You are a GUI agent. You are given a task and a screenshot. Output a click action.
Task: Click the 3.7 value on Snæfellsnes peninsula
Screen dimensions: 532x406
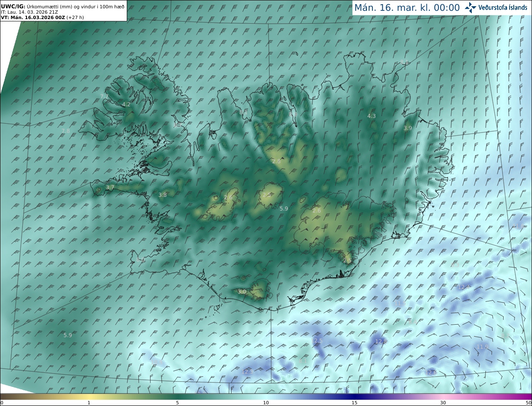coord(110,188)
